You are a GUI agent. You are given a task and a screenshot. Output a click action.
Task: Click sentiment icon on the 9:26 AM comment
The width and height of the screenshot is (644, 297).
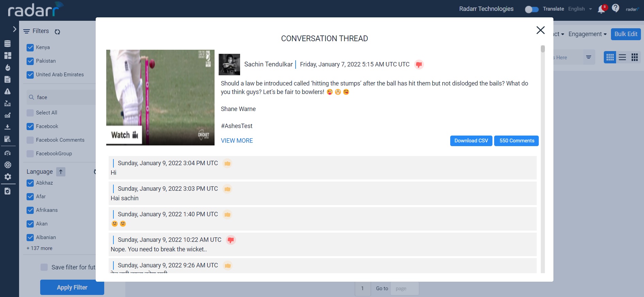point(227,266)
